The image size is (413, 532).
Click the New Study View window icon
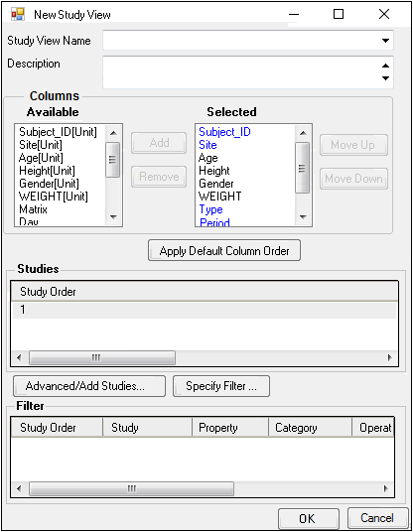[18, 14]
